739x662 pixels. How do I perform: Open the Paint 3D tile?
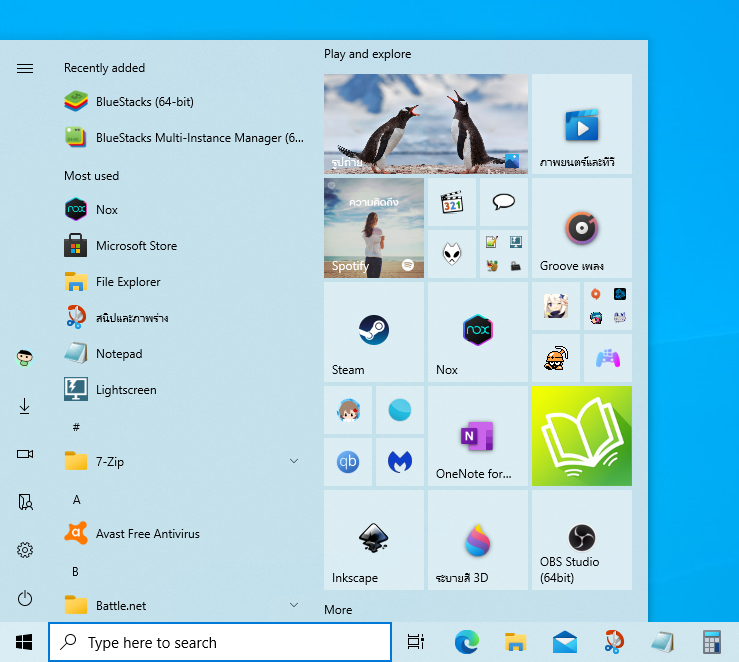pos(478,540)
